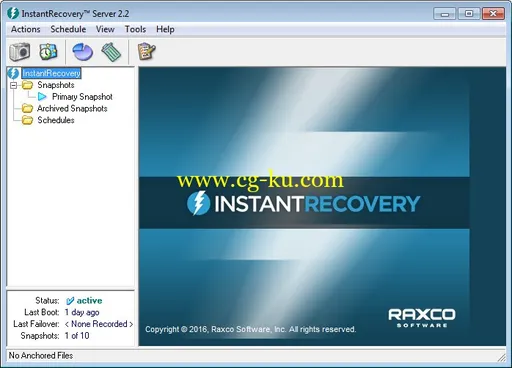Collapse the Snapshots tree node
This screenshot has height=368, width=512.
coord(13,85)
